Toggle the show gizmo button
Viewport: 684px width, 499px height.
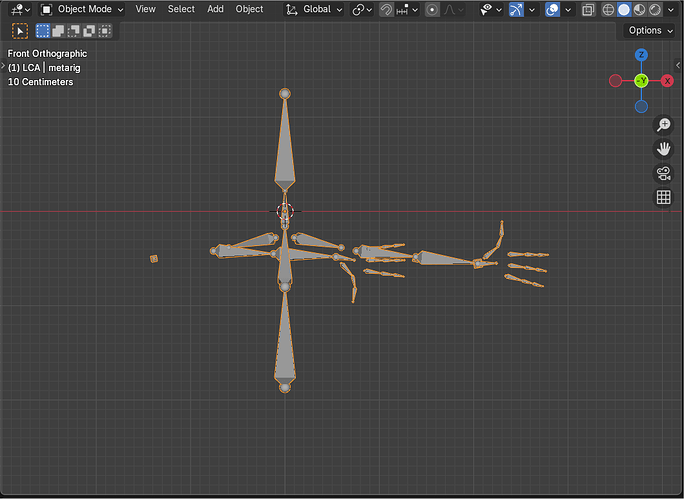(516, 9)
